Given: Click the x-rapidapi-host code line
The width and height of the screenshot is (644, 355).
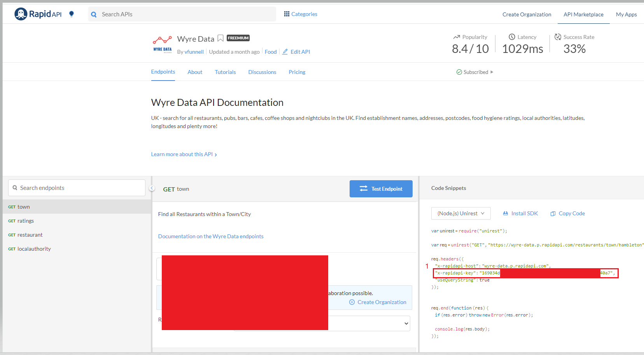Looking at the screenshot, I should coord(493,266).
